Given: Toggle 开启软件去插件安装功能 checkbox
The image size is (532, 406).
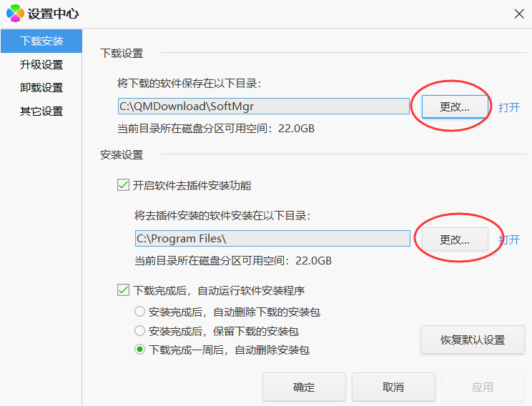Looking at the screenshot, I should point(123,186).
